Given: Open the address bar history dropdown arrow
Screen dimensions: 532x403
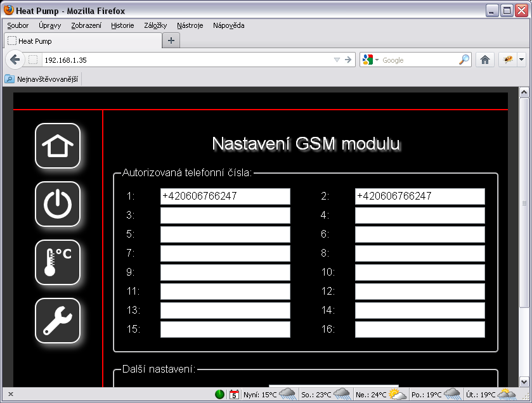Looking at the screenshot, I should click(x=337, y=60).
